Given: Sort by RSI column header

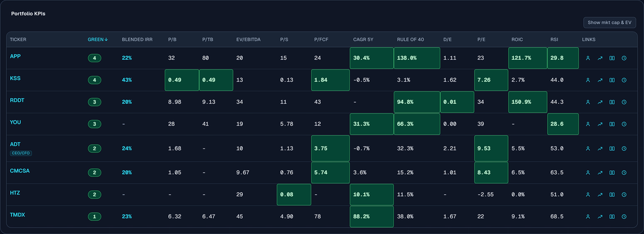Looking at the screenshot, I should coord(554,40).
